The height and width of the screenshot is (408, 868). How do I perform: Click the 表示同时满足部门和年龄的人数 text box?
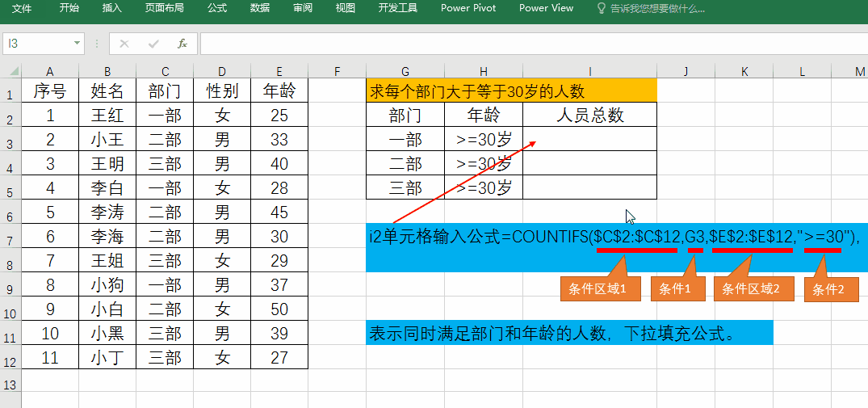pos(569,333)
